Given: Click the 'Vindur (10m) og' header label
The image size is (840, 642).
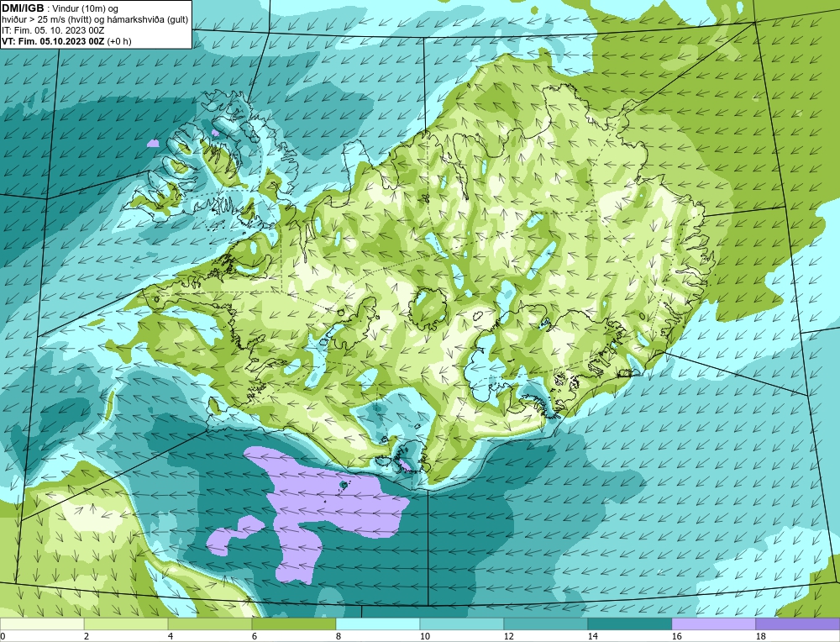Looking at the screenshot, I should 87,8.
